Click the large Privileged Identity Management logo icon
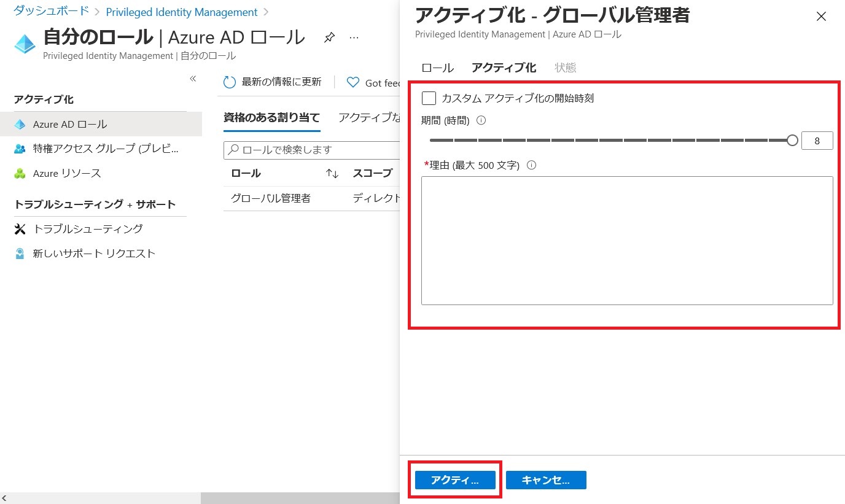 pos(25,44)
